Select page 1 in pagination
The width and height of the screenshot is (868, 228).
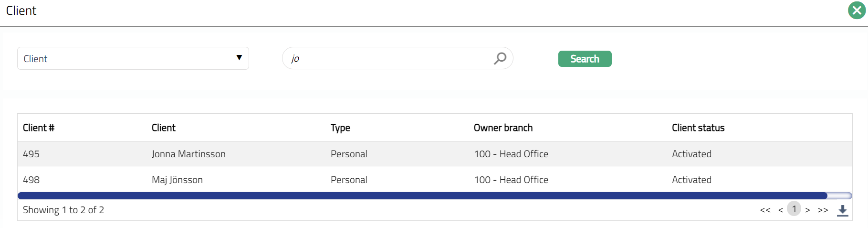point(794,209)
